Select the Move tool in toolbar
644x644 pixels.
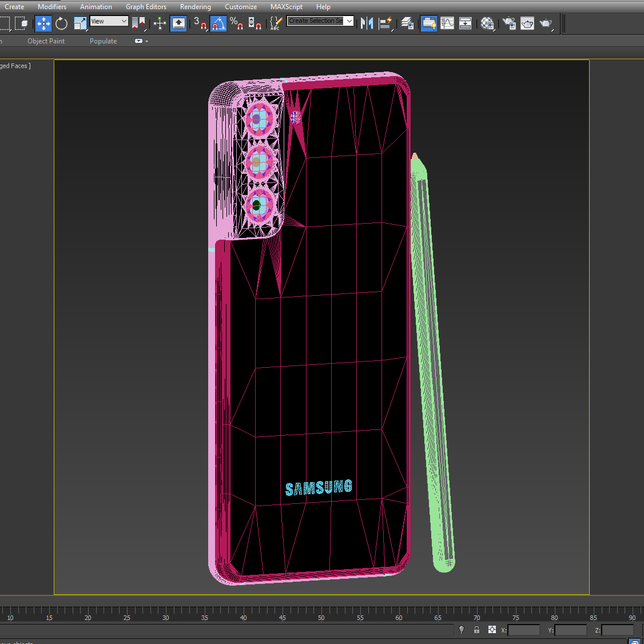(43, 23)
